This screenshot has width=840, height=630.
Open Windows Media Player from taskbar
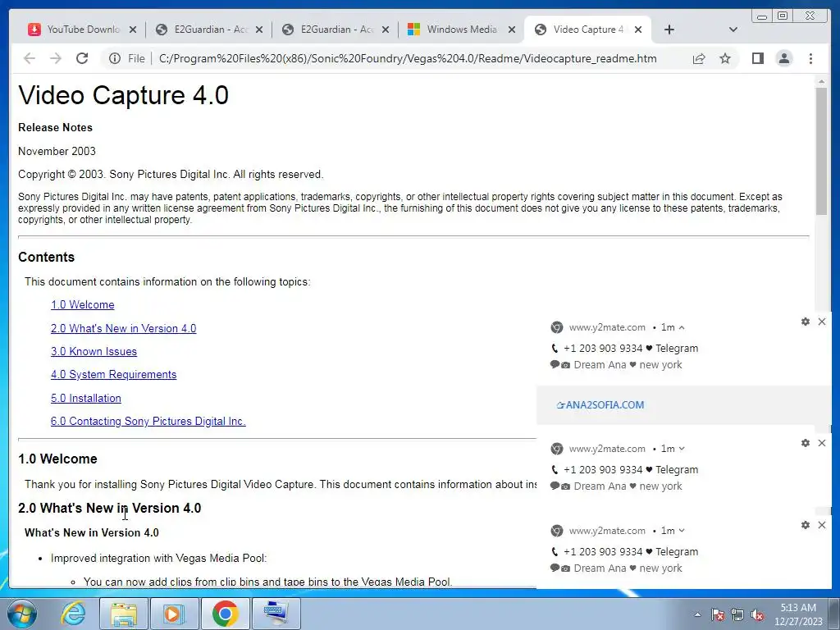point(174,614)
